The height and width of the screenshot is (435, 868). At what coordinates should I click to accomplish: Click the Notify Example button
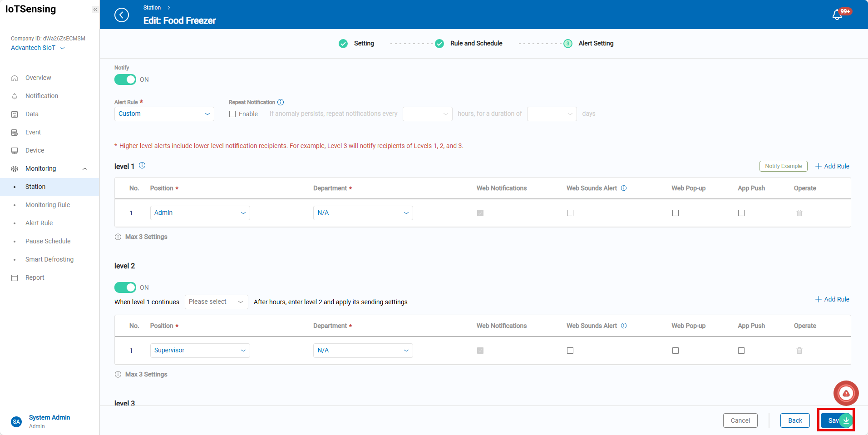[x=783, y=166]
